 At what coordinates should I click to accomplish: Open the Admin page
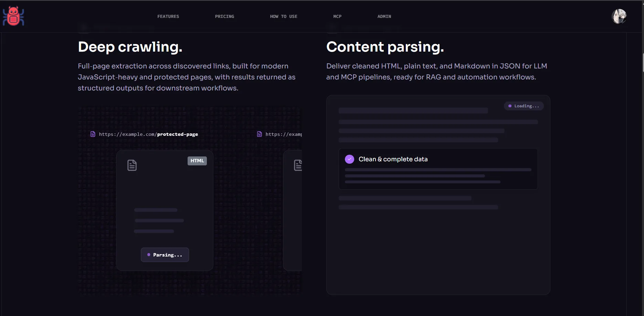click(384, 17)
